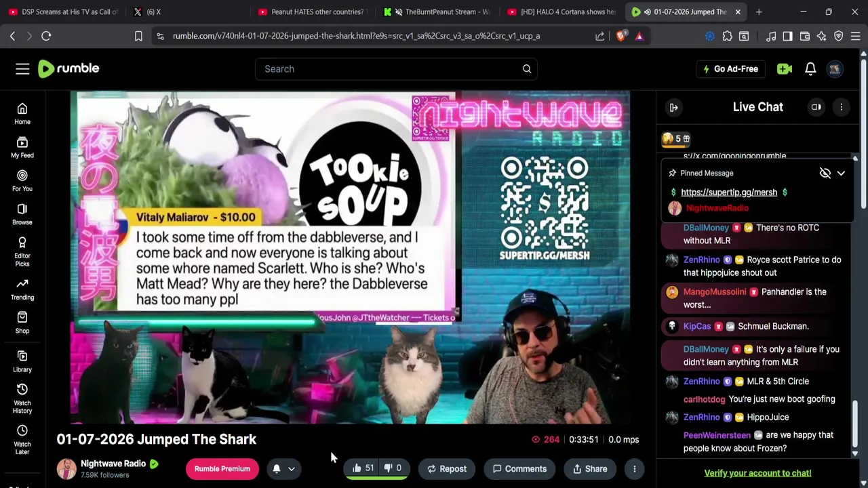
Task: Click Repost button
Action: click(x=447, y=468)
